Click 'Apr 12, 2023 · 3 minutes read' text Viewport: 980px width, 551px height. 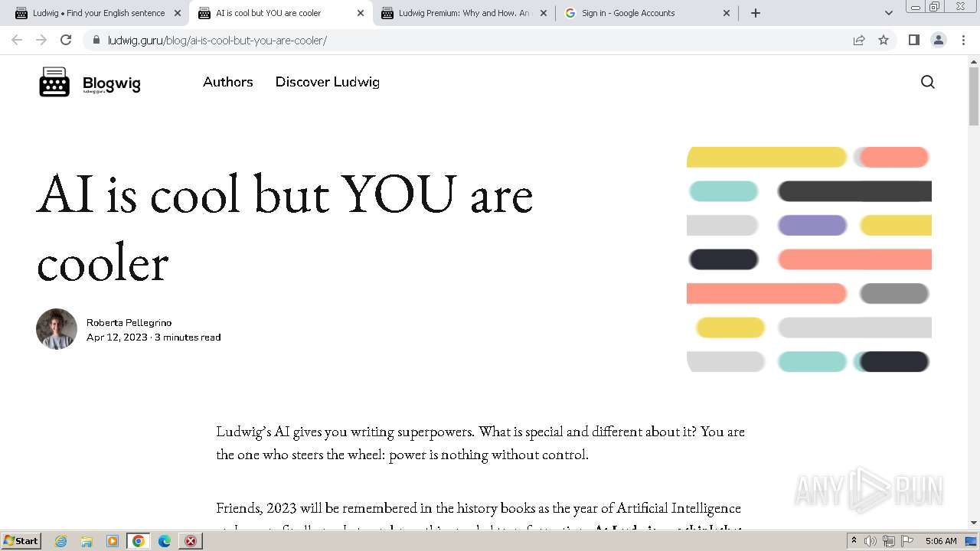[153, 337]
